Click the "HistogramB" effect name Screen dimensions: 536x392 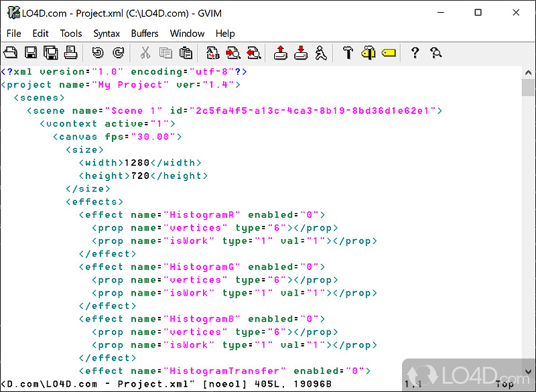202,319
